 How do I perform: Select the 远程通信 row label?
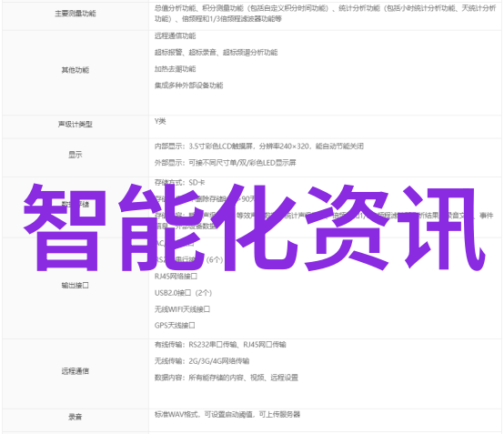point(76,371)
